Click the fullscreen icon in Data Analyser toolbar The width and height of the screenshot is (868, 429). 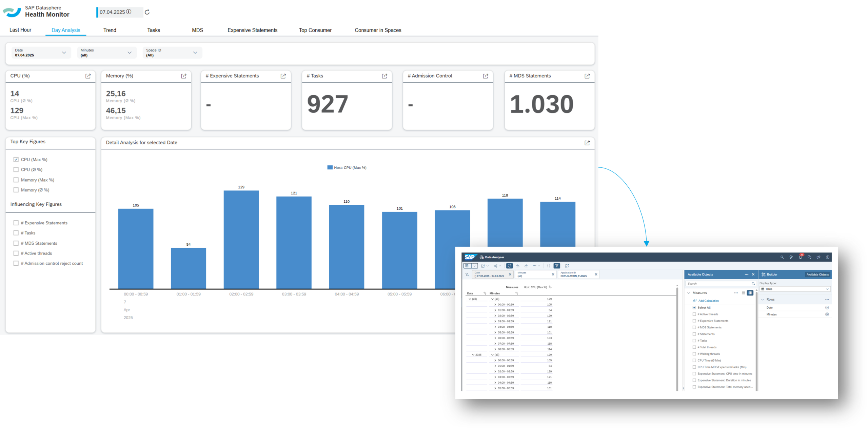tap(567, 266)
